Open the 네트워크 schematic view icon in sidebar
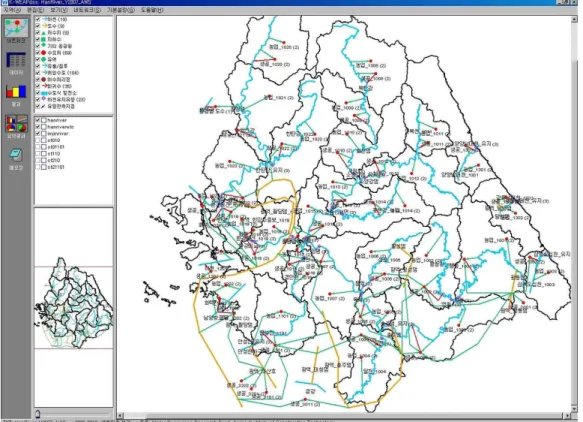 [x=16, y=28]
